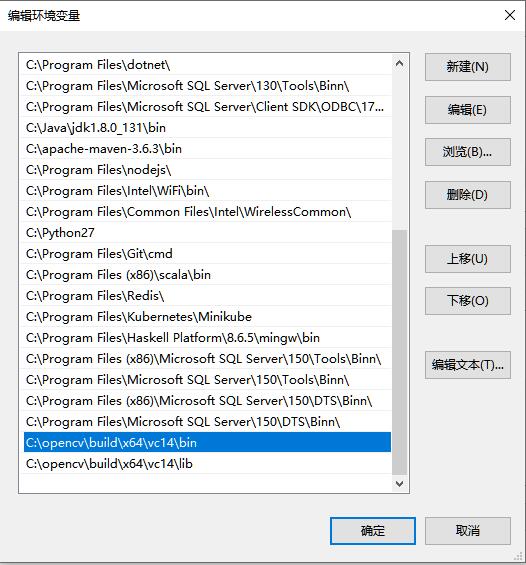Viewport: 526px width, 565px height.
Task: Click the scrollbar up arrow
Action: point(399,64)
